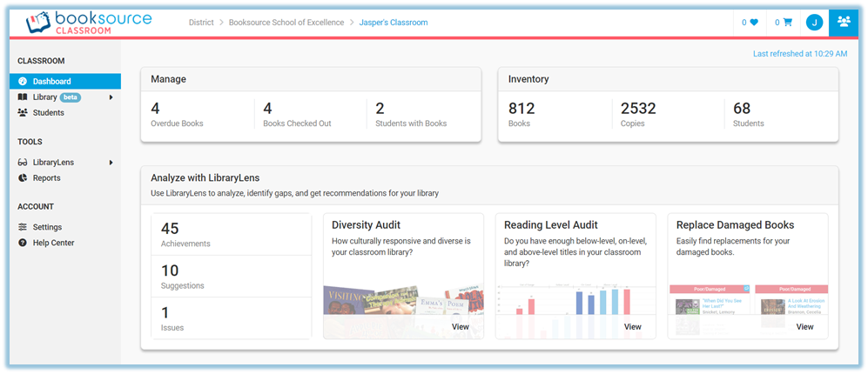Click the Diversity Audit card title

366,225
